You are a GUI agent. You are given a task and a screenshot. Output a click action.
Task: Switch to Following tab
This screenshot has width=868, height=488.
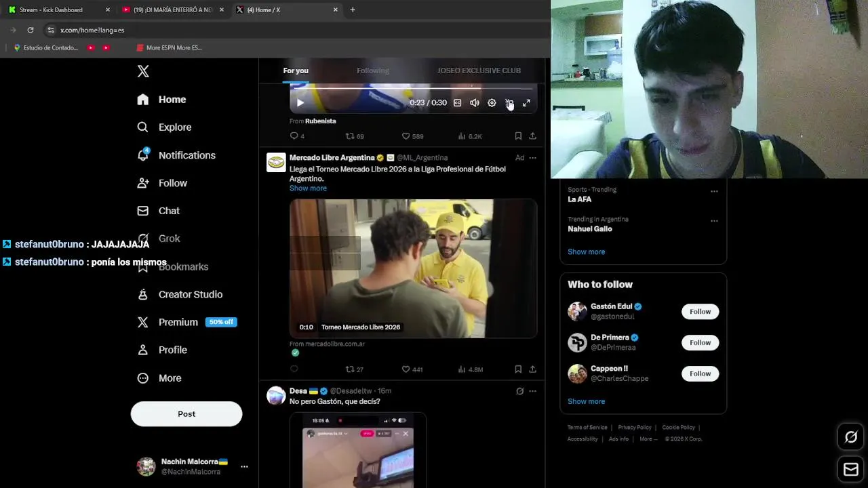coord(373,70)
